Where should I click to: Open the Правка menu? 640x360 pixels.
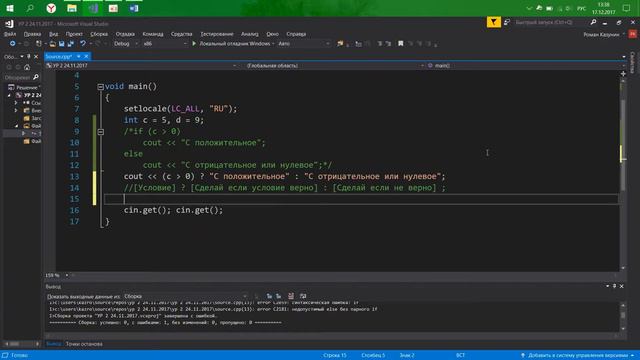tap(32, 34)
